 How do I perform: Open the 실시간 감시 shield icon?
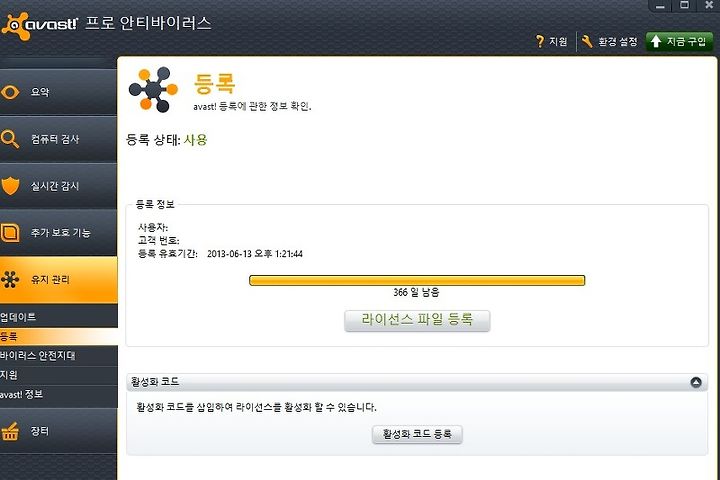click(x=10, y=186)
